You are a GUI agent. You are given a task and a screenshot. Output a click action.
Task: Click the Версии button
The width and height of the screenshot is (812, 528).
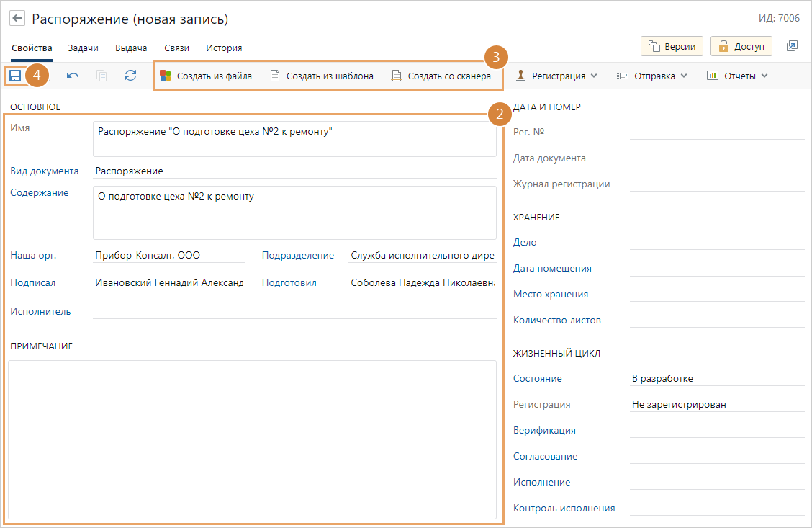[672, 46]
